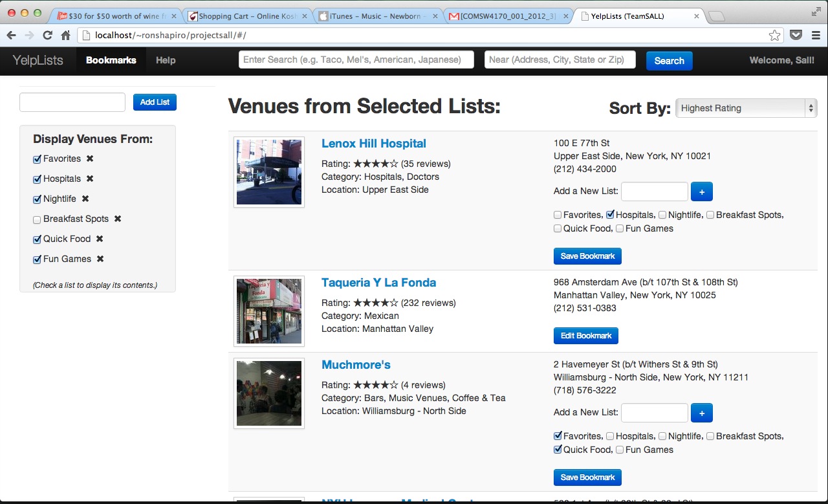
Task: Bookmark page with the star icon
Action: pyautogui.click(x=774, y=35)
